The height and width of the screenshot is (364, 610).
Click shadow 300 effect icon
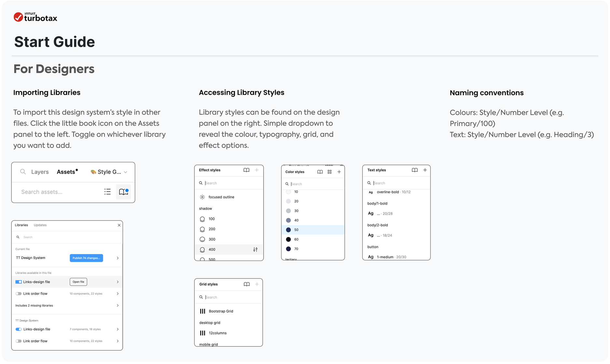[202, 239]
